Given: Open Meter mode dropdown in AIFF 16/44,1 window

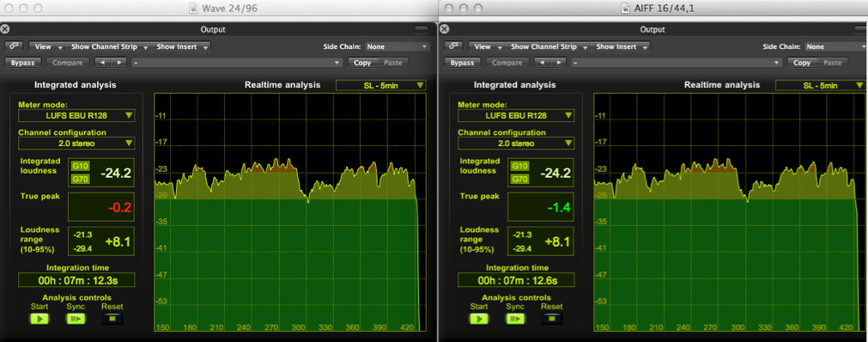Looking at the screenshot, I should coord(516,115).
